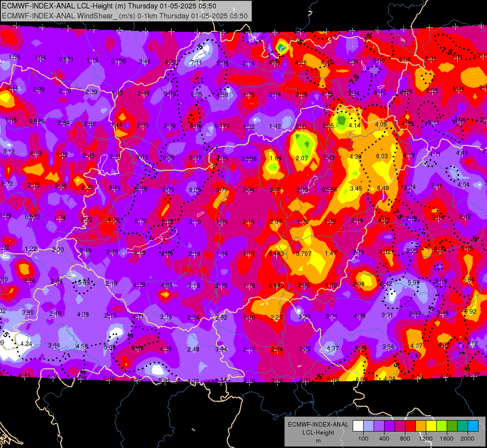Click the wind shear value 3.45
Image resolution: width=487 pixels, height=448 pixels.
point(356,188)
